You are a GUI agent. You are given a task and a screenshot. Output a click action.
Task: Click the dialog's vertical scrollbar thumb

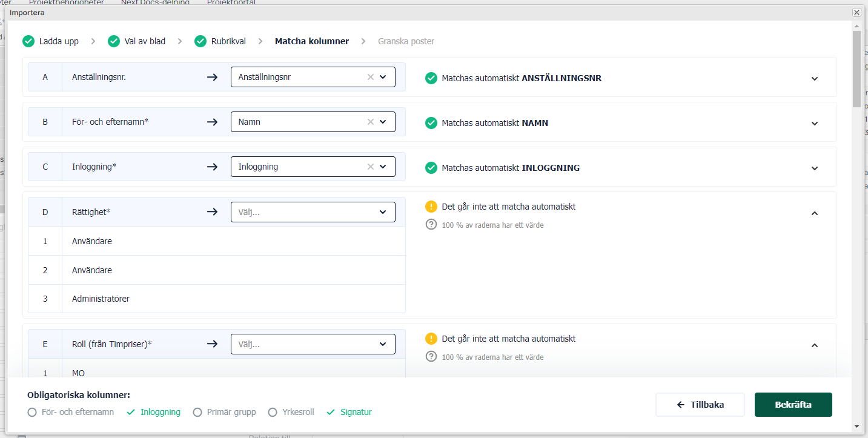(x=856, y=69)
